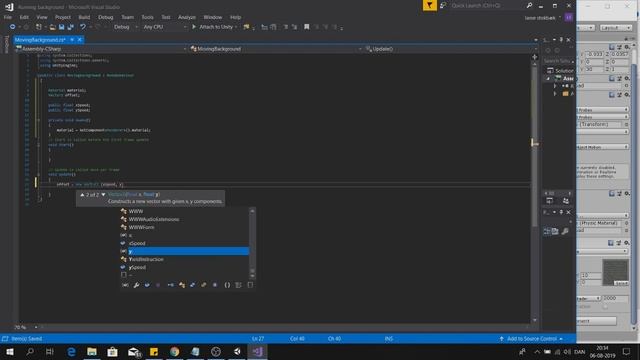Click the Attach to Unity button
This screenshot has height=360, width=640.
point(214,27)
